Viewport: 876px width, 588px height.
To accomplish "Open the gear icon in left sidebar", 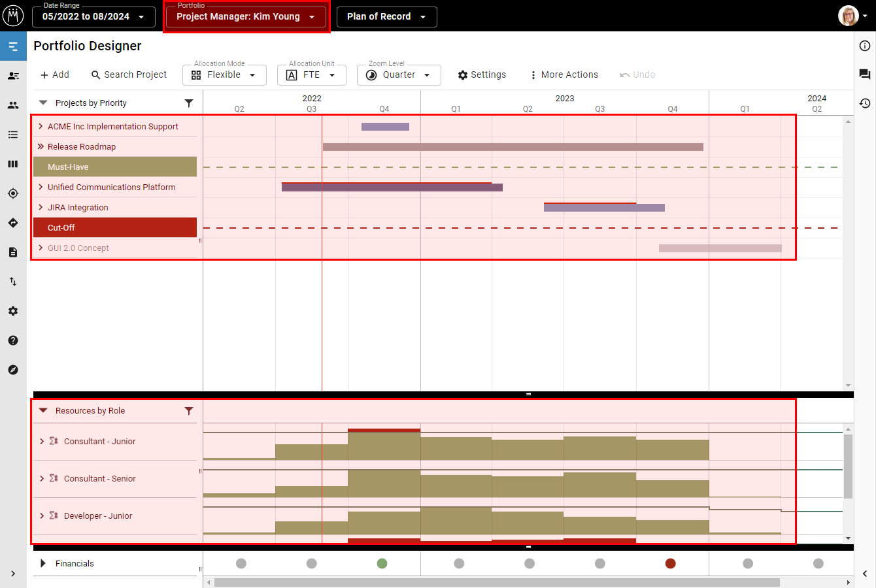I will 13,311.
